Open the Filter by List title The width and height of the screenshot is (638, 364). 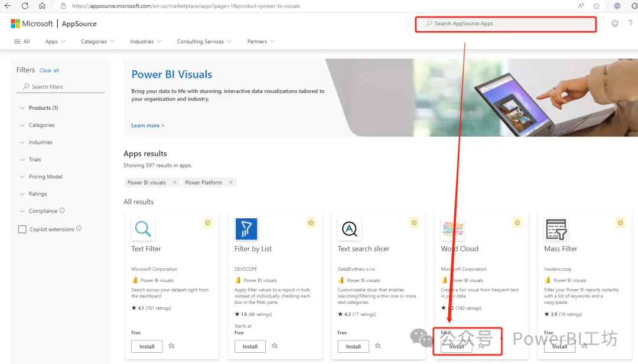[x=253, y=248]
